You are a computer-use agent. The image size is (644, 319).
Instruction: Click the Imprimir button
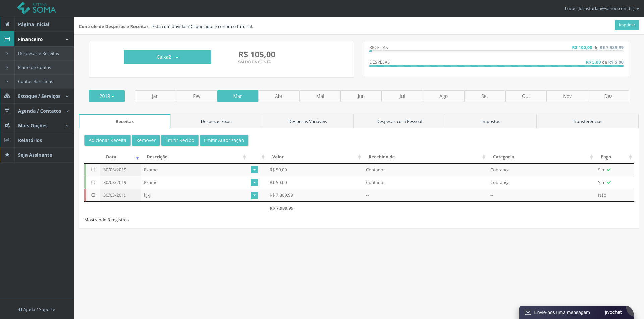click(x=627, y=25)
